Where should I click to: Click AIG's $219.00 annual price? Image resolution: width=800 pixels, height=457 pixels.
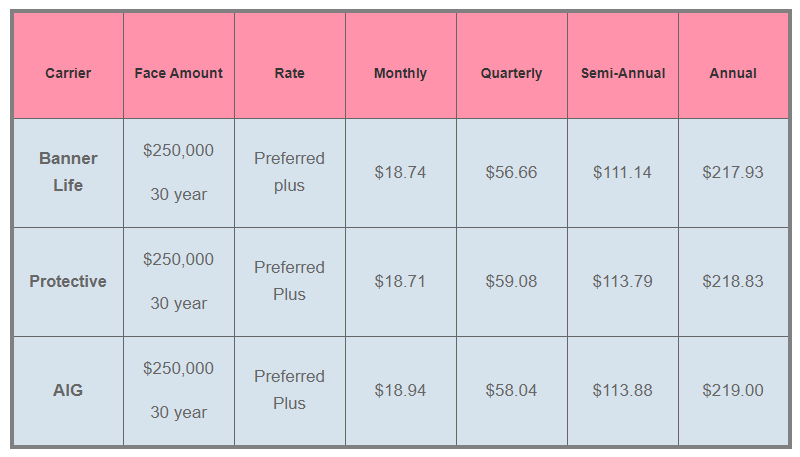click(x=733, y=390)
